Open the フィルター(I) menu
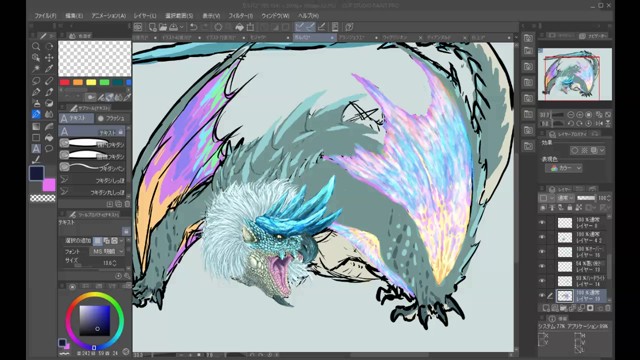This screenshot has height=360, width=640. click(240, 16)
